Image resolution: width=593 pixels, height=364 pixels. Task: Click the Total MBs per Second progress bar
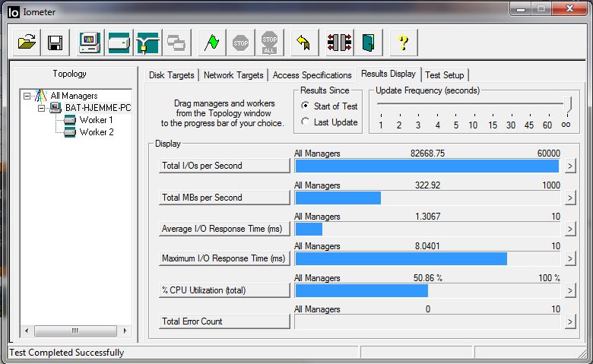(x=427, y=198)
